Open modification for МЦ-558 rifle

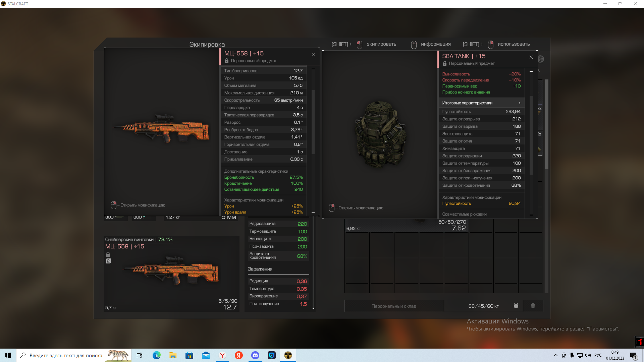point(143,205)
